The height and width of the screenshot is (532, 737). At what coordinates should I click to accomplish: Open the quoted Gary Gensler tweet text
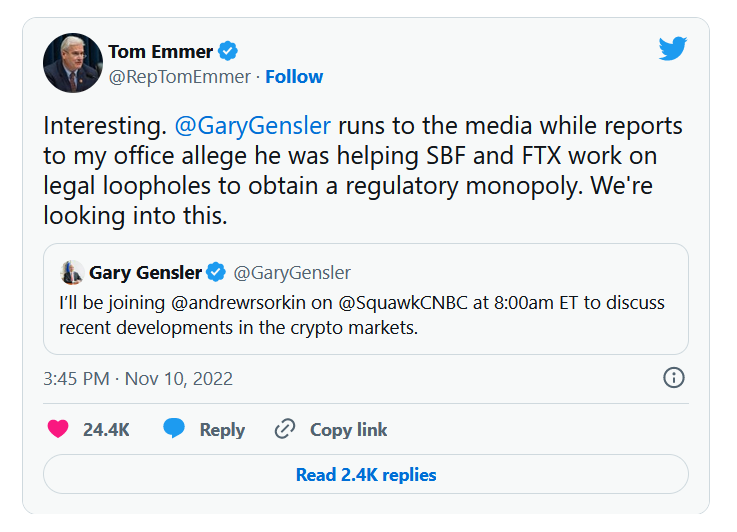coord(361,314)
